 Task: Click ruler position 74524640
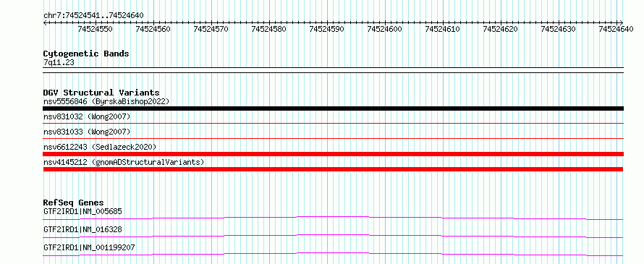click(x=616, y=29)
